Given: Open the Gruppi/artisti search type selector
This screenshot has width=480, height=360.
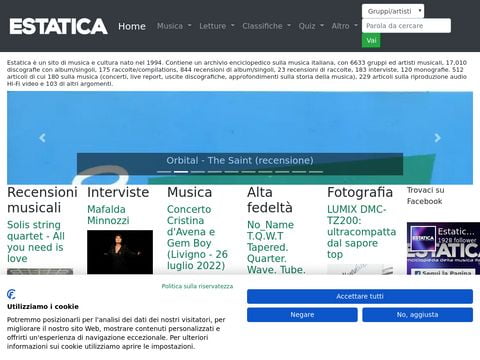Looking at the screenshot, I should (x=393, y=11).
